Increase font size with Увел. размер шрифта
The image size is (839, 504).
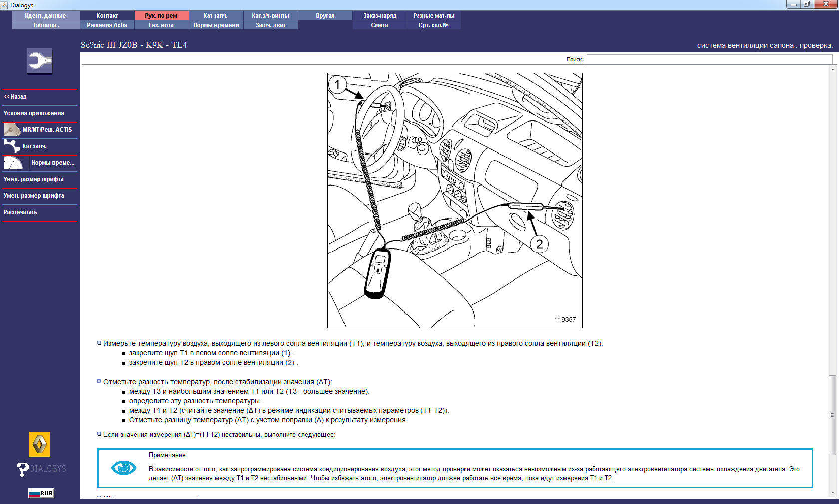click(x=33, y=179)
